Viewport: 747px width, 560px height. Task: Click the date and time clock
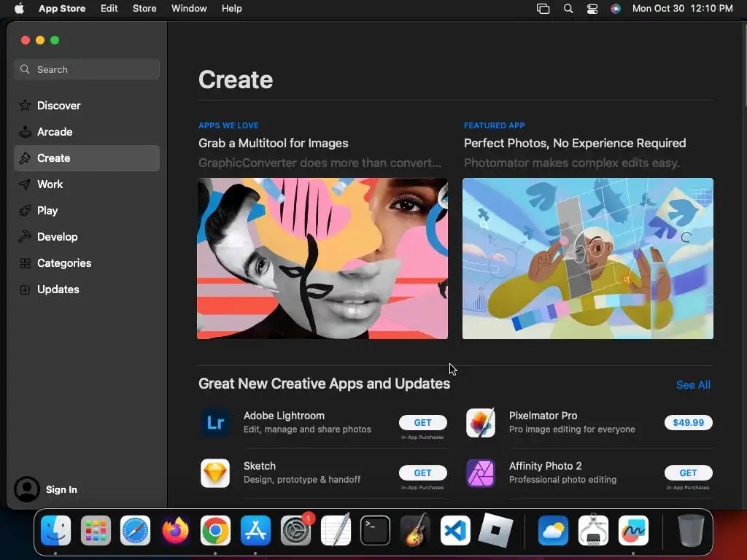point(682,8)
